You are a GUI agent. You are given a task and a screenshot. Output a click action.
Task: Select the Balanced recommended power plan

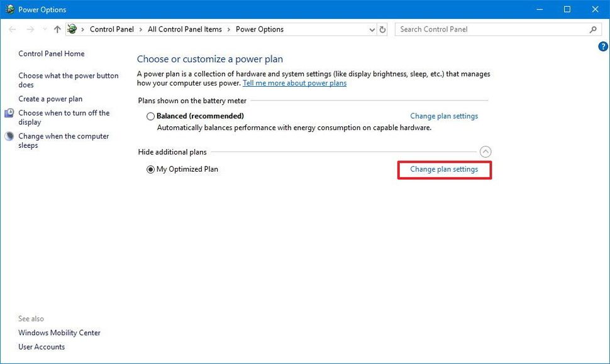pyautogui.click(x=150, y=116)
